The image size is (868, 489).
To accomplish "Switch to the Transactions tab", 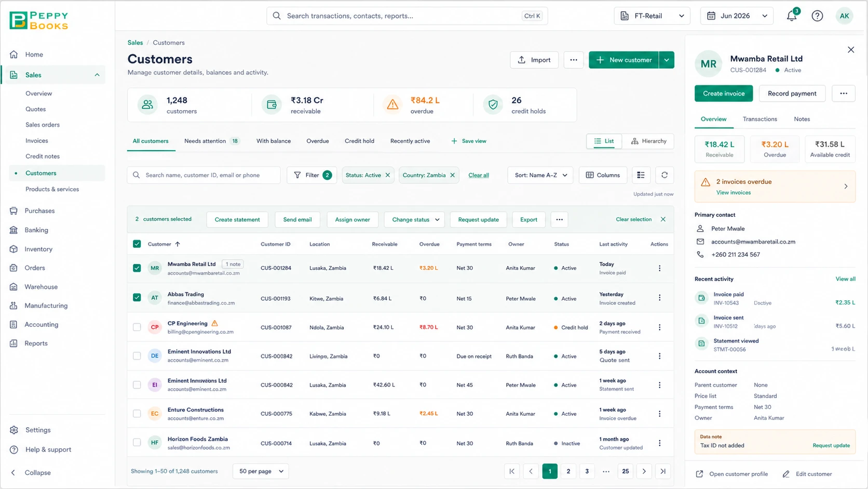I will pos(759,119).
